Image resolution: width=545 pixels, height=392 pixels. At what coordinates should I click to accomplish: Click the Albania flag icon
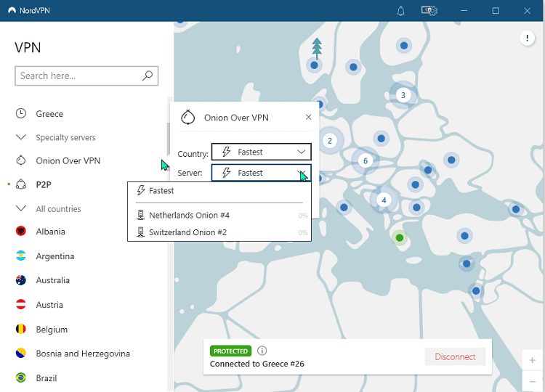(21, 231)
